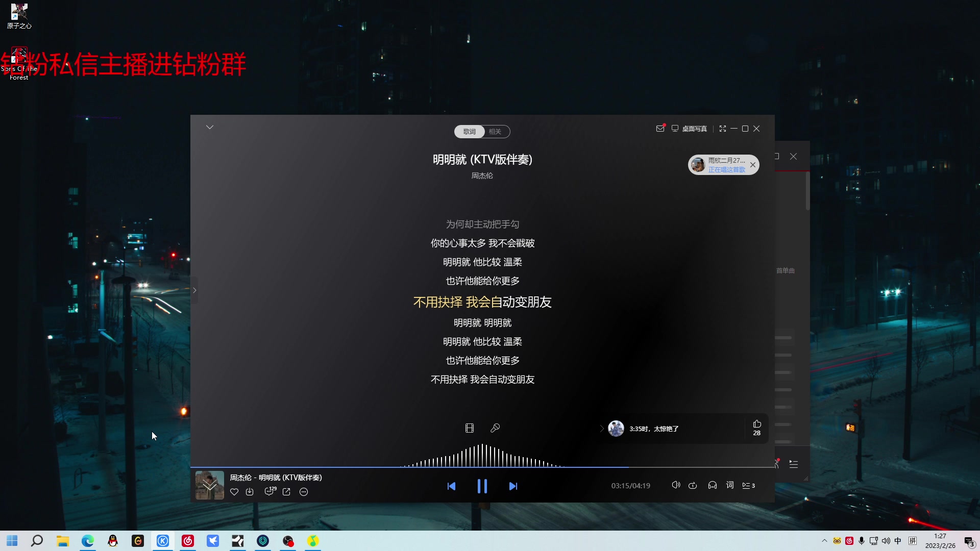980x551 pixels.
Task: Collapse lyrics page with top-left chevron
Action: click(210, 127)
